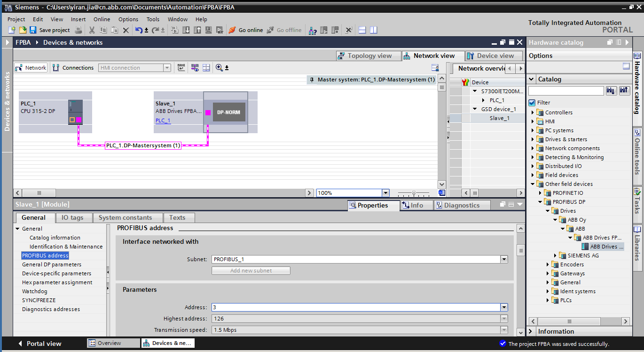
Task: Click the Undo arrow icon
Action: click(x=139, y=30)
